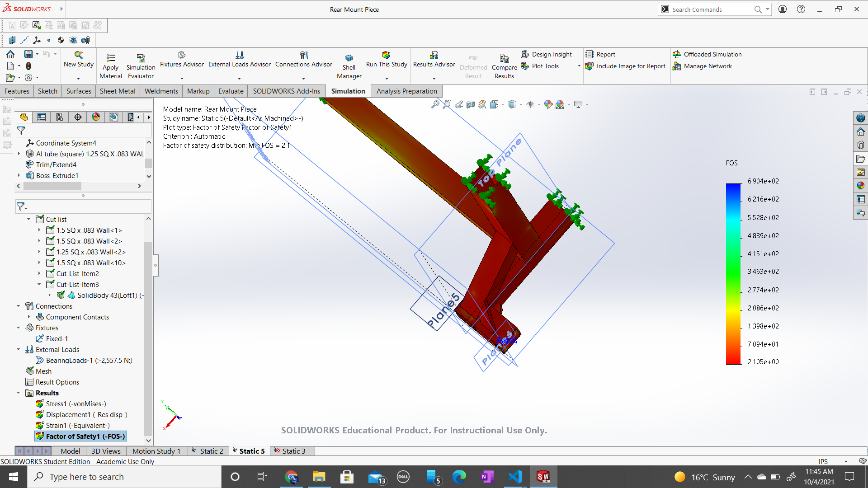Screen dimensions: 868x488
Task: Click the FOS color legend bar
Action: coord(733,273)
